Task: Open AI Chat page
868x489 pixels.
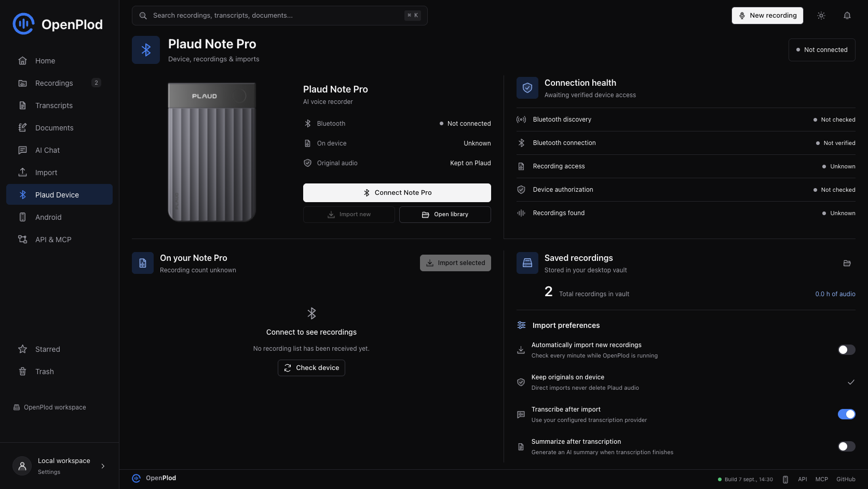Action: (x=59, y=150)
